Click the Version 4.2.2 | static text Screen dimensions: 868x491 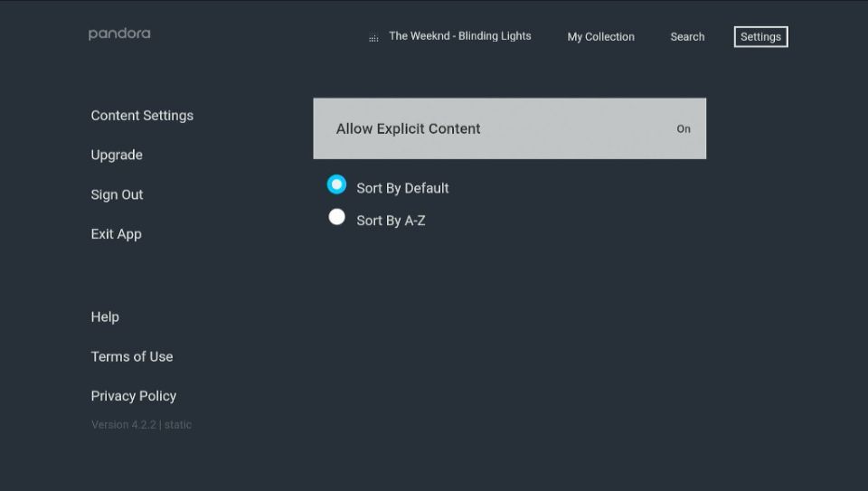pyautogui.click(x=141, y=425)
